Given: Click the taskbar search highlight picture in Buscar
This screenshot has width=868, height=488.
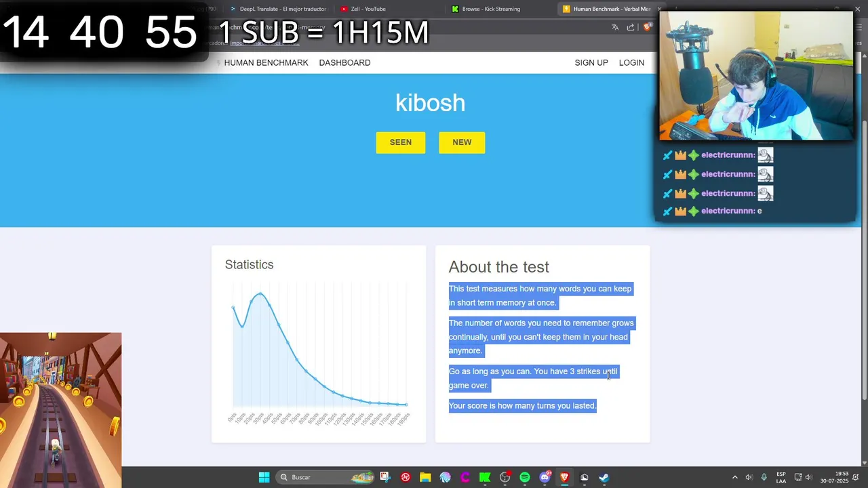Looking at the screenshot, I should tap(362, 477).
